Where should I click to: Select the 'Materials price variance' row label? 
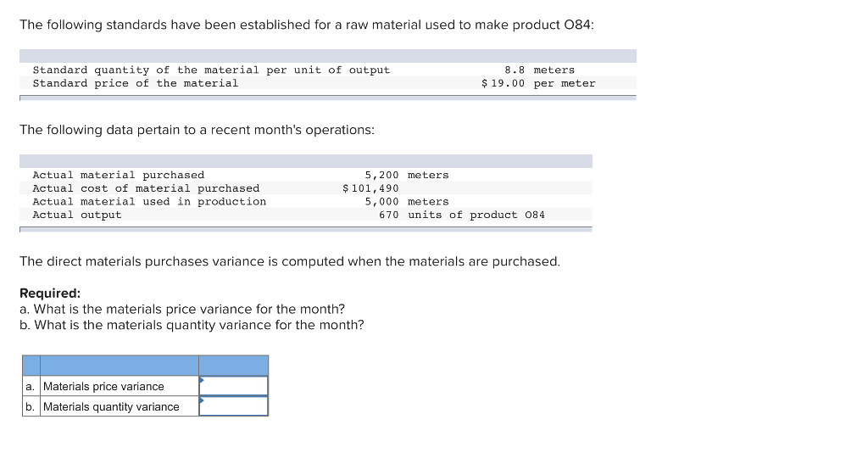point(103,386)
